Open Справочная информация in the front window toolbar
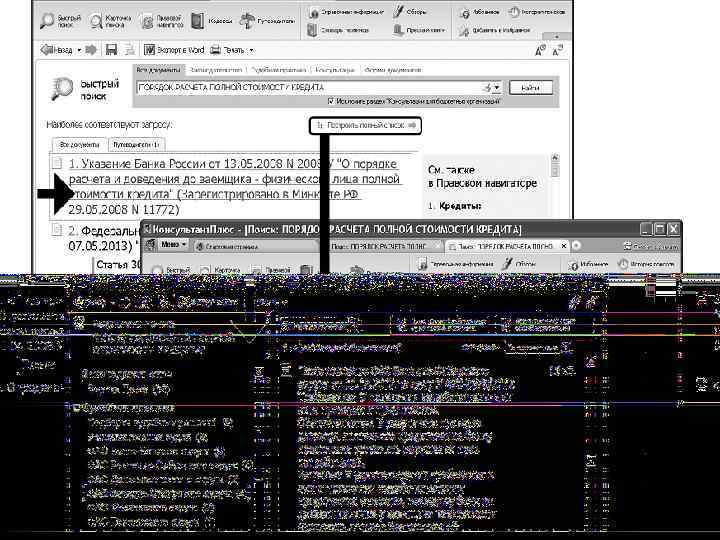The width and height of the screenshot is (720, 540). [456, 264]
